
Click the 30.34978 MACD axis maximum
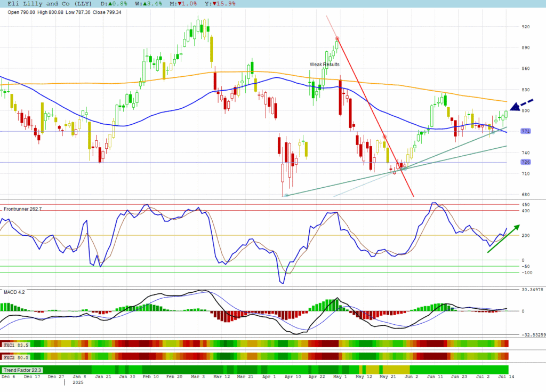pos(533,290)
